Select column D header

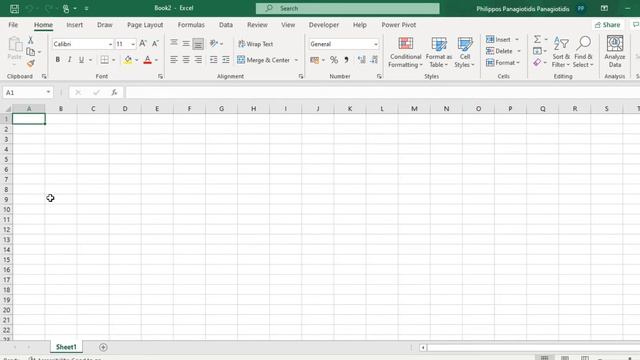pyautogui.click(x=125, y=109)
